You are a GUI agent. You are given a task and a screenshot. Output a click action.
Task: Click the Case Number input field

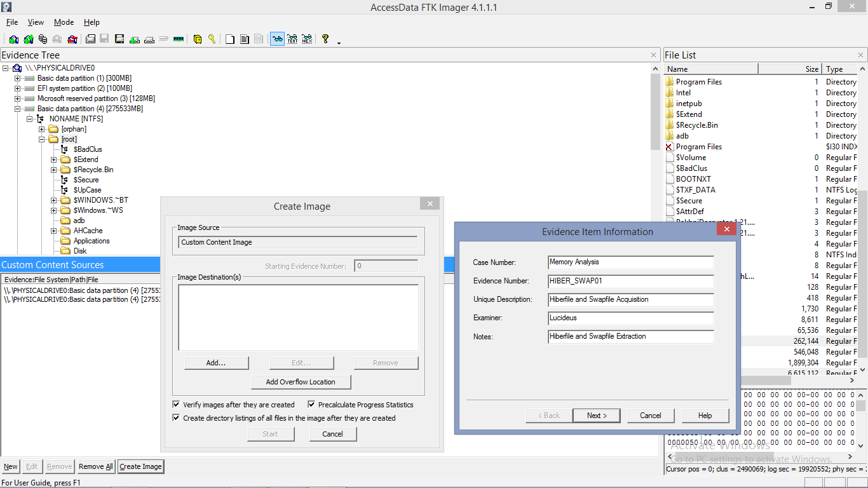point(631,262)
